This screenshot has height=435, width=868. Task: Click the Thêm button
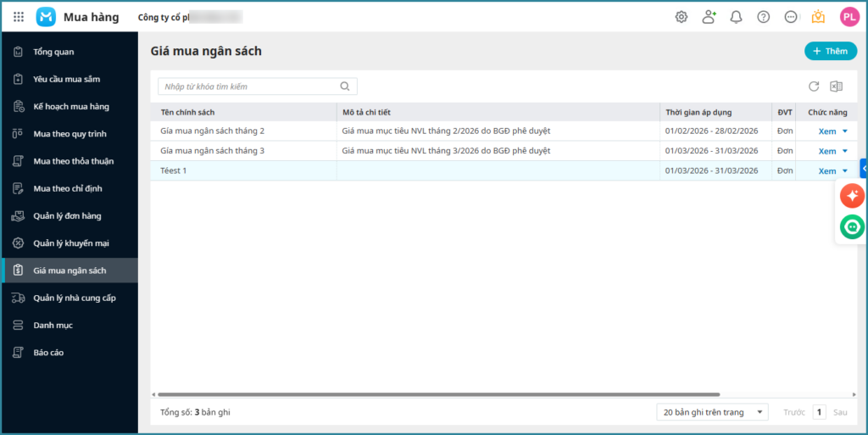(x=831, y=51)
